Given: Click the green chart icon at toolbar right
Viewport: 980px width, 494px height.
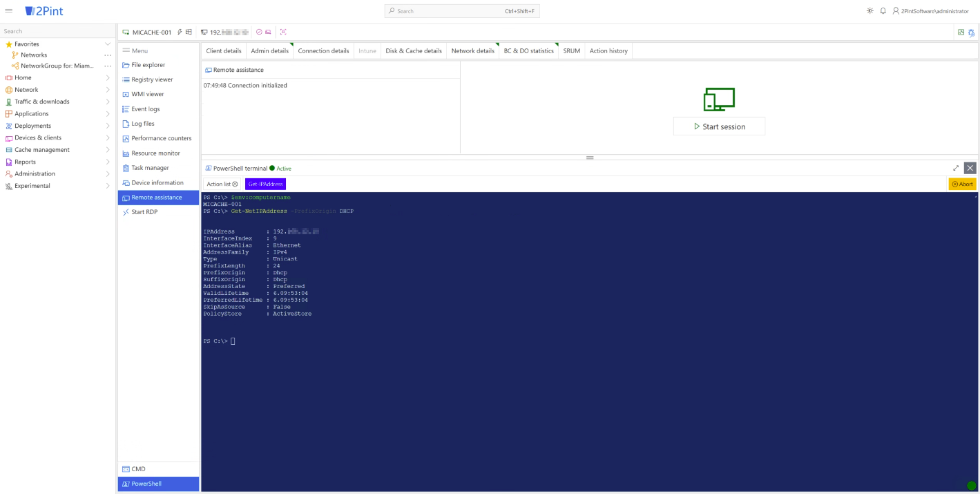Looking at the screenshot, I should coord(961,32).
